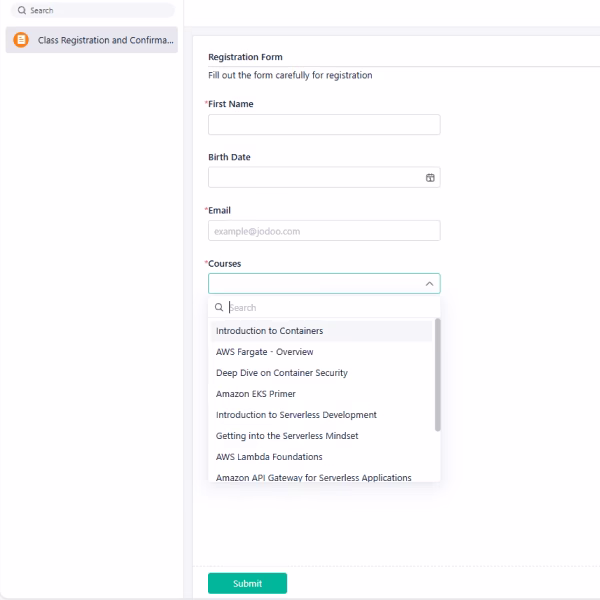The height and width of the screenshot is (600, 600).
Task: Click the calendar icon in Birth Date
Action: coord(430,178)
